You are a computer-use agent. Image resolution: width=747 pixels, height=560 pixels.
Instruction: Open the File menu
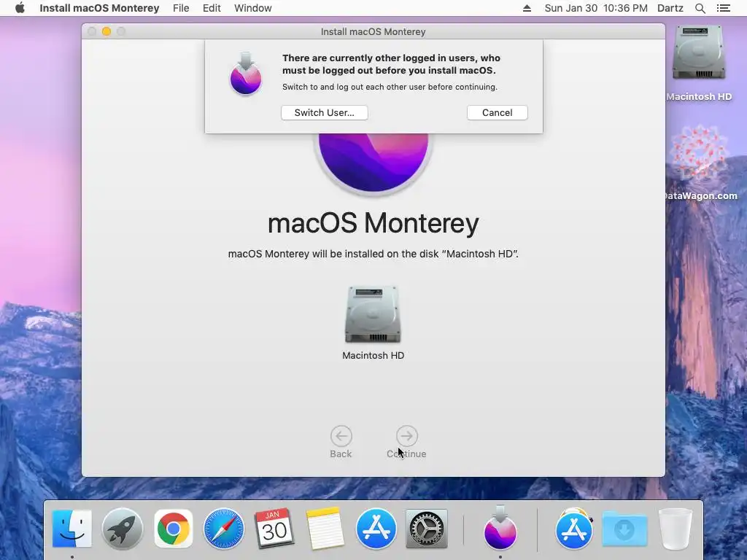[x=181, y=8]
